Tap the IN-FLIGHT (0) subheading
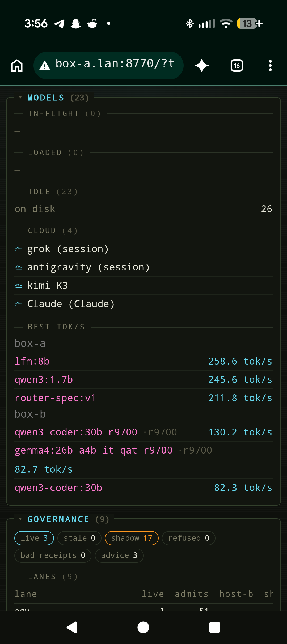 point(64,114)
